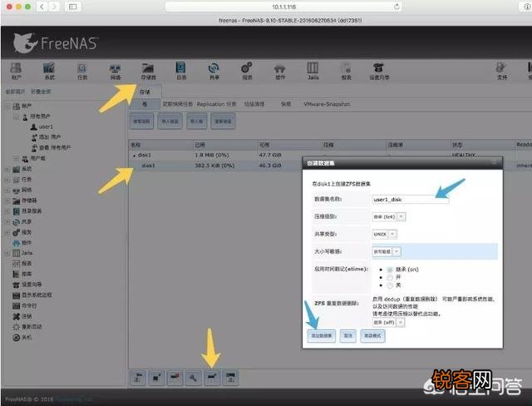Click the create snapshot icon in bottom toolbar
Viewport: 532px width, 406px height.
[x=156, y=378]
